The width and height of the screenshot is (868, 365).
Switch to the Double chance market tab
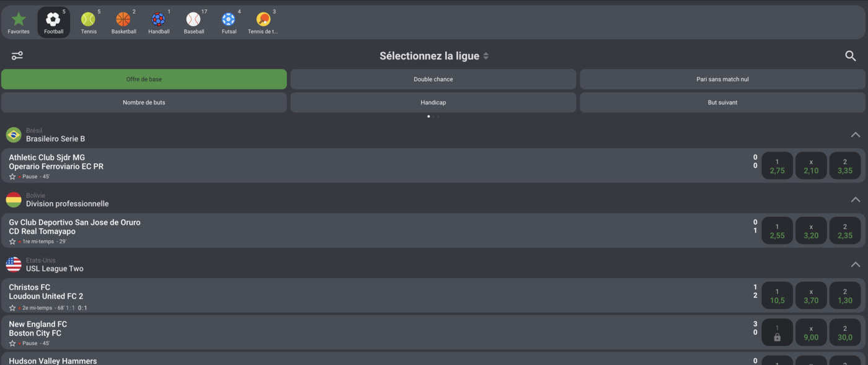433,79
